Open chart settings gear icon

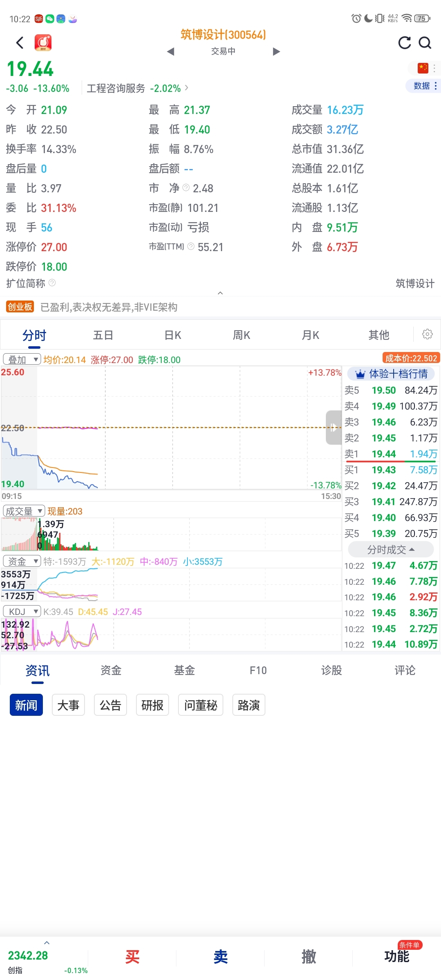428,334
